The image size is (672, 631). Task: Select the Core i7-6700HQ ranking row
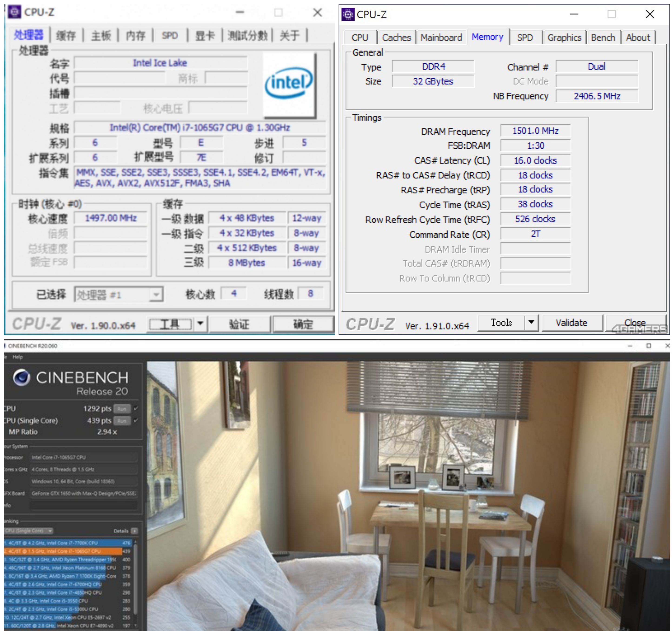[x=68, y=584]
